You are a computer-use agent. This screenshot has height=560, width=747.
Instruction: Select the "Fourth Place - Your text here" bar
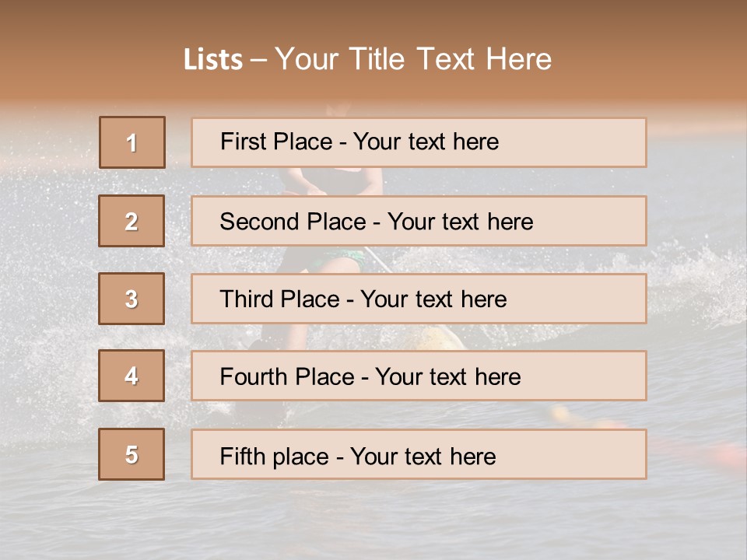[419, 376]
